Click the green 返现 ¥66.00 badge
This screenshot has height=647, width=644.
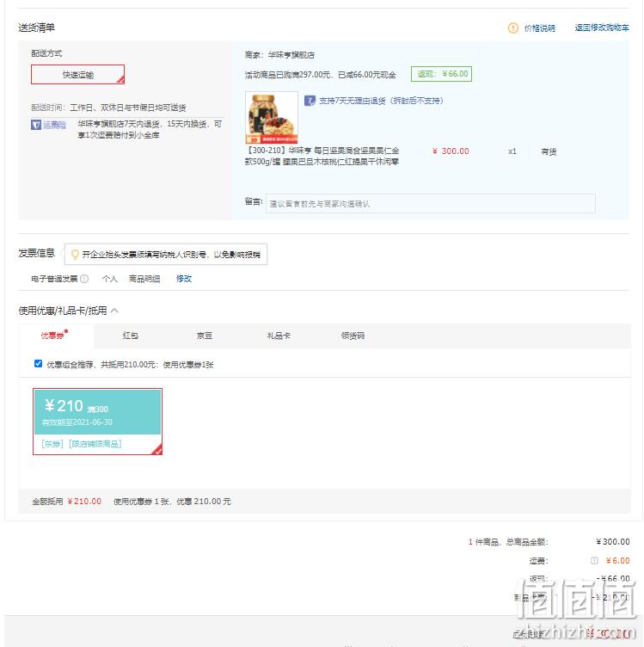pos(441,74)
